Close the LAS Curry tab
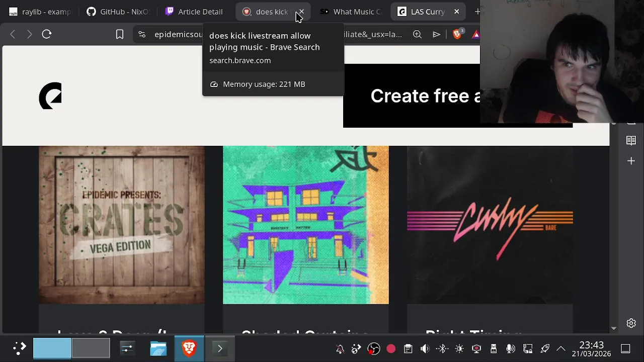 click(x=456, y=12)
